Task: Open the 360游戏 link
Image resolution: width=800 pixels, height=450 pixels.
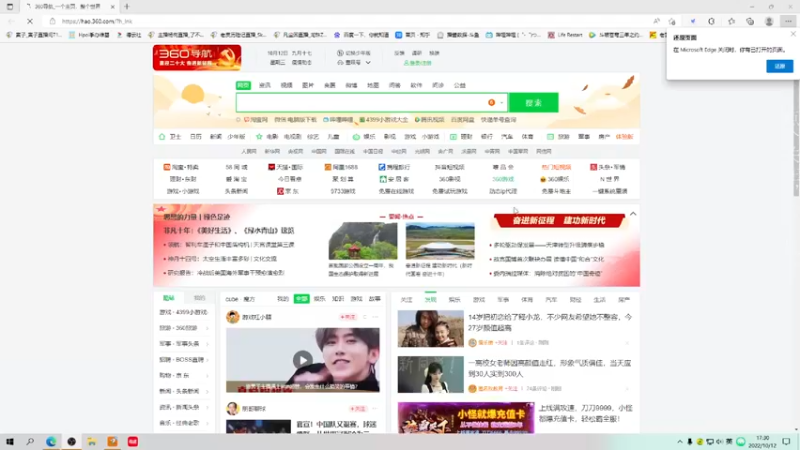Action: pyautogui.click(x=503, y=179)
